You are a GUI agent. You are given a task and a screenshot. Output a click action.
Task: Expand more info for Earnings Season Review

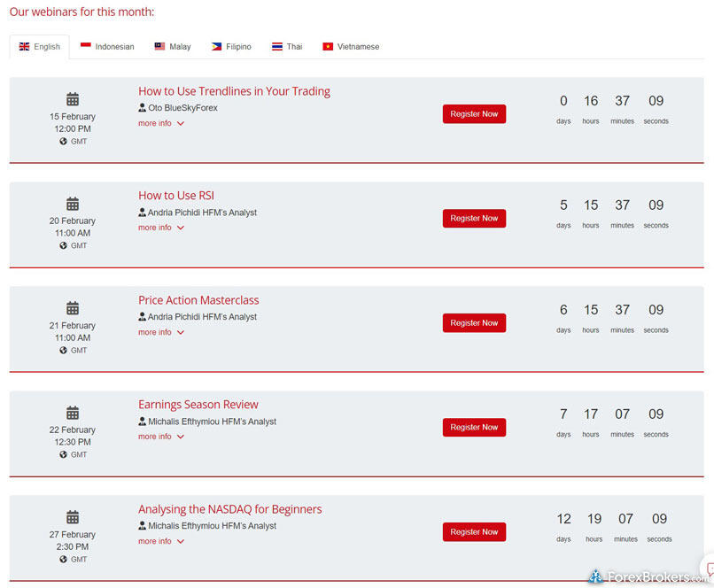(x=161, y=437)
